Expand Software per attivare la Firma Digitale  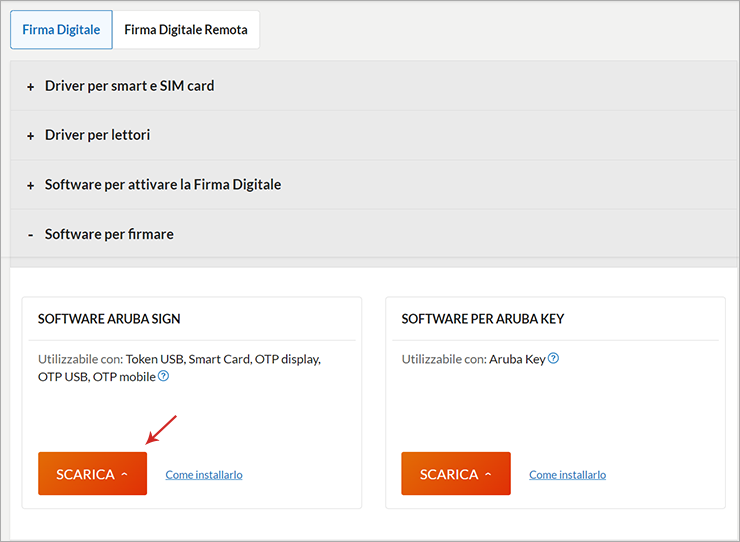[375, 185]
